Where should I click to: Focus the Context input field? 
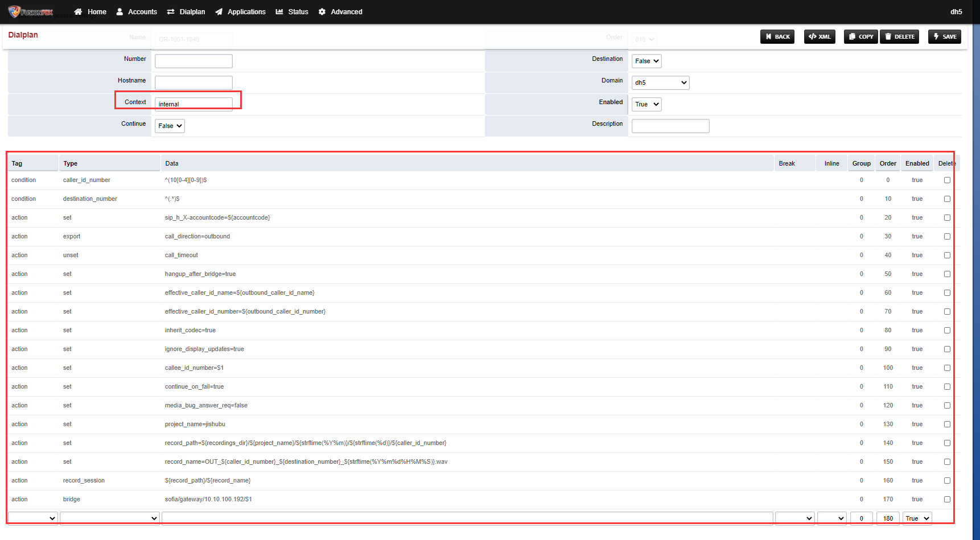tap(193, 104)
